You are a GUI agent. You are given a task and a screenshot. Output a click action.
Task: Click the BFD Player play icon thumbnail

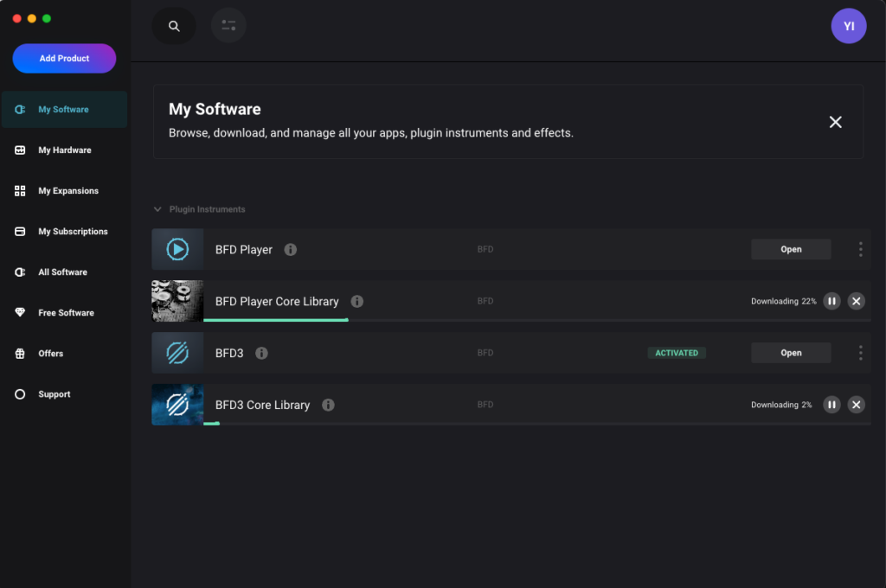[177, 249]
